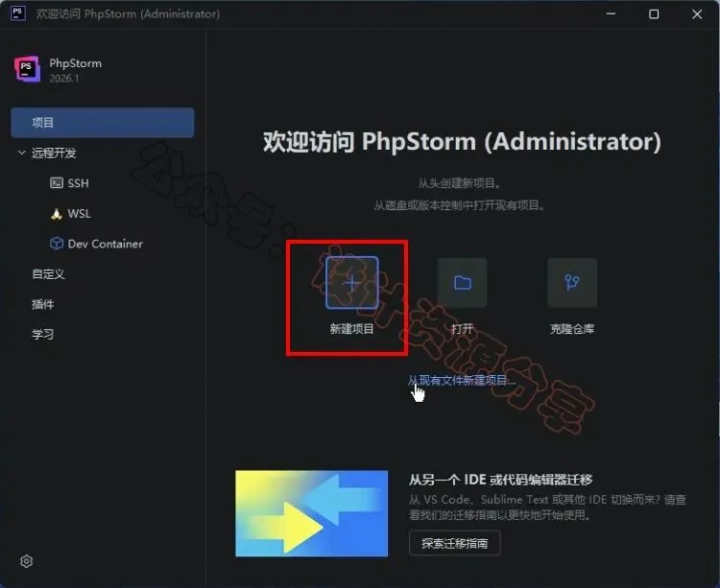Click the WSL penguin icon
Image resolution: width=720 pixels, height=588 pixels.
[x=56, y=214]
